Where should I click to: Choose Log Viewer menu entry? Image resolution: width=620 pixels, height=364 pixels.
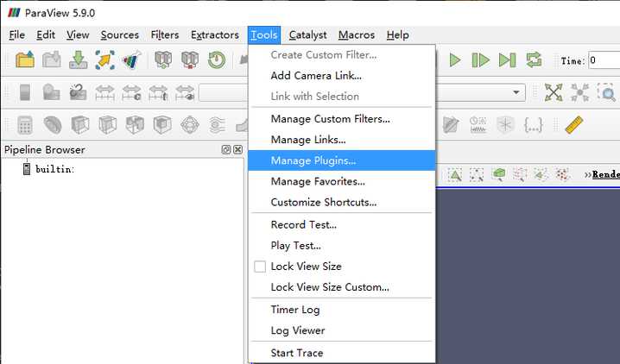tap(342, 330)
